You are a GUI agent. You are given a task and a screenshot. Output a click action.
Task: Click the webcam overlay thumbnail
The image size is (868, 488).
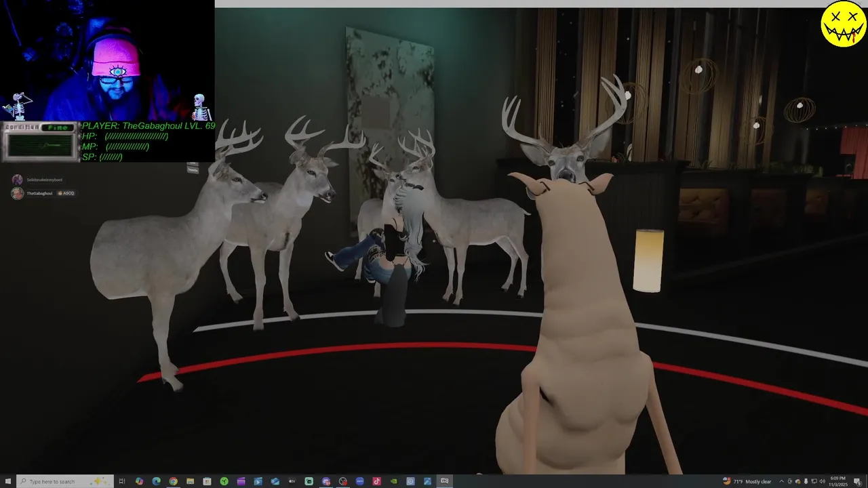(107, 61)
